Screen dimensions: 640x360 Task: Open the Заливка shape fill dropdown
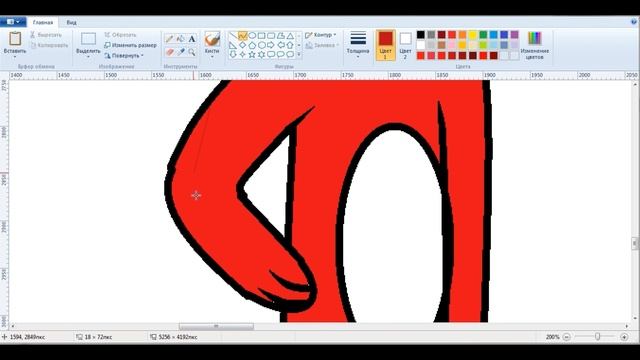322,45
